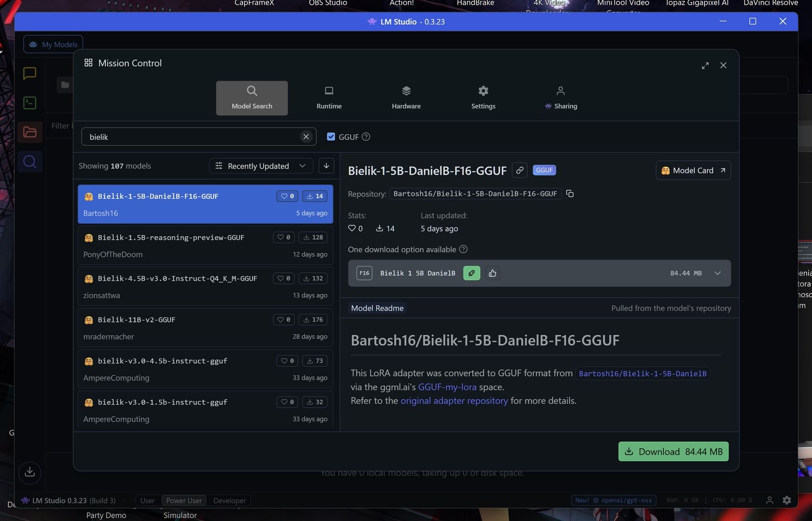This screenshot has height=521, width=812.
Task: Open the Chat sidebar icon
Action: click(29, 73)
